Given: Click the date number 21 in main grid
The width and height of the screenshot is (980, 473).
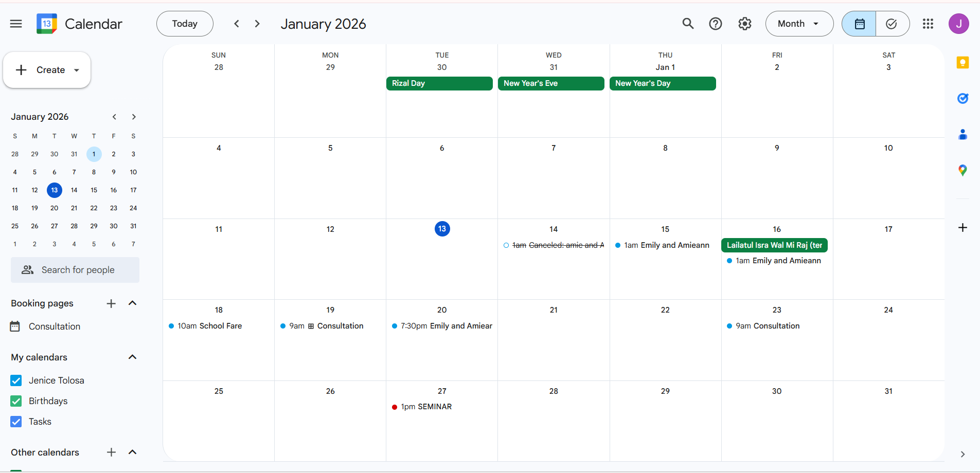Looking at the screenshot, I should [x=554, y=310].
